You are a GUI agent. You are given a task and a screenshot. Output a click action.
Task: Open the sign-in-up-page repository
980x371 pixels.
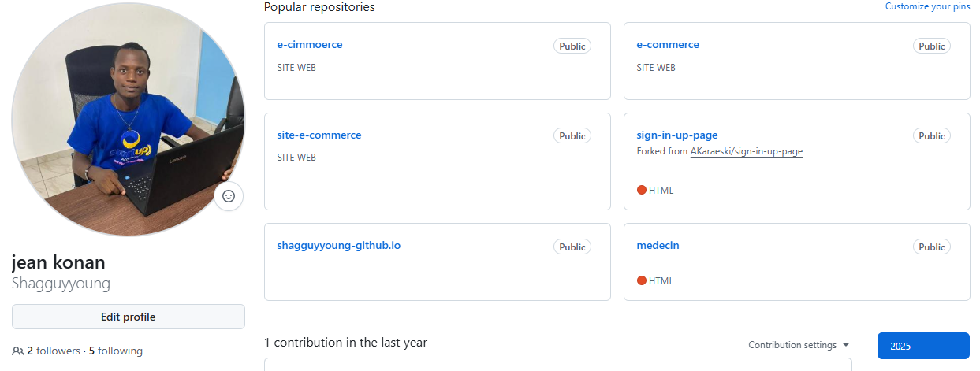pos(677,135)
